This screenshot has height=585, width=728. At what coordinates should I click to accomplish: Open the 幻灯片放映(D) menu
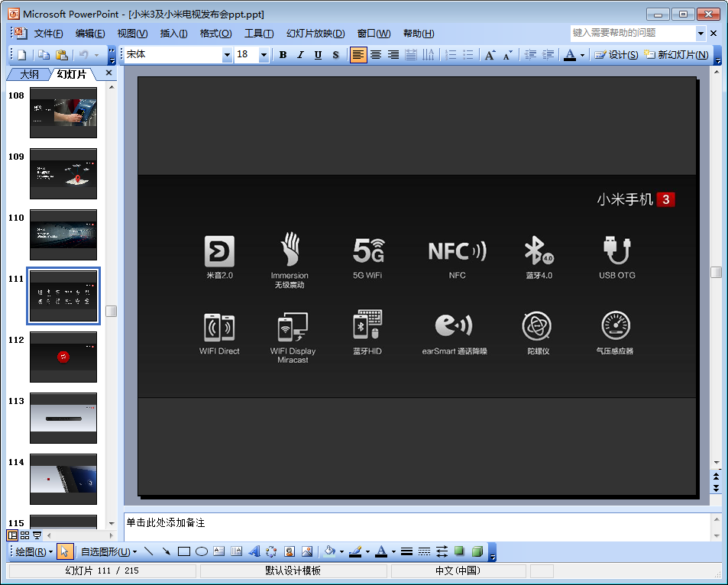315,34
